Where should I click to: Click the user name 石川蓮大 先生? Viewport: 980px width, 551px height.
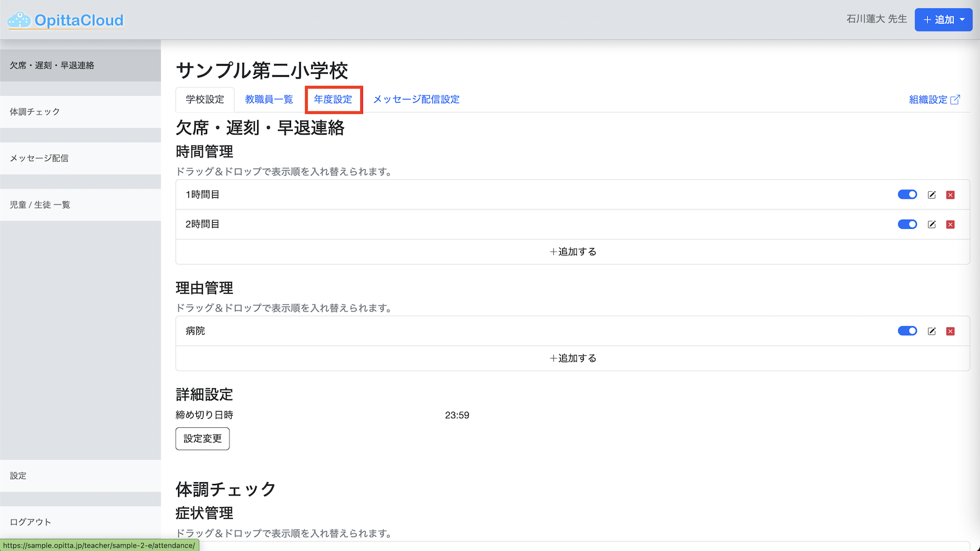(876, 19)
